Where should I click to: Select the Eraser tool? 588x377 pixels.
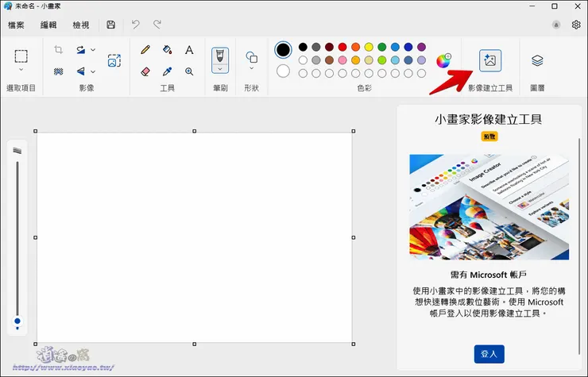pyautogui.click(x=145, y=71)
